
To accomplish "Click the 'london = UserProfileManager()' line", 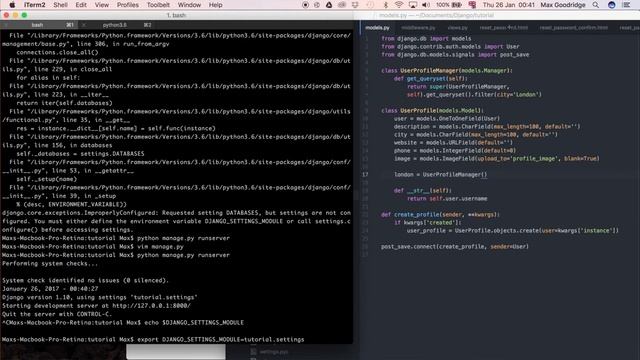I will [440, 175].
